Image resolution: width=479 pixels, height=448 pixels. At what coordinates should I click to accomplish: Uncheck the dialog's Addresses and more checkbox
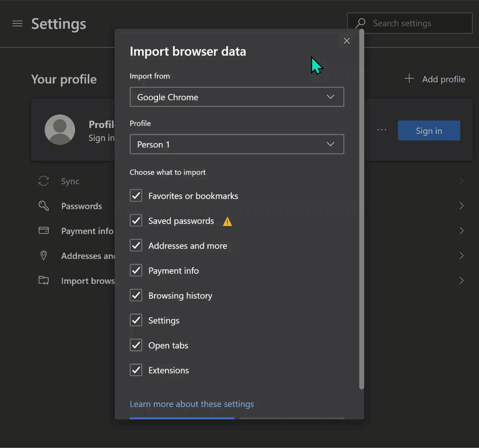pyautogui.click(x=136, y=246)
